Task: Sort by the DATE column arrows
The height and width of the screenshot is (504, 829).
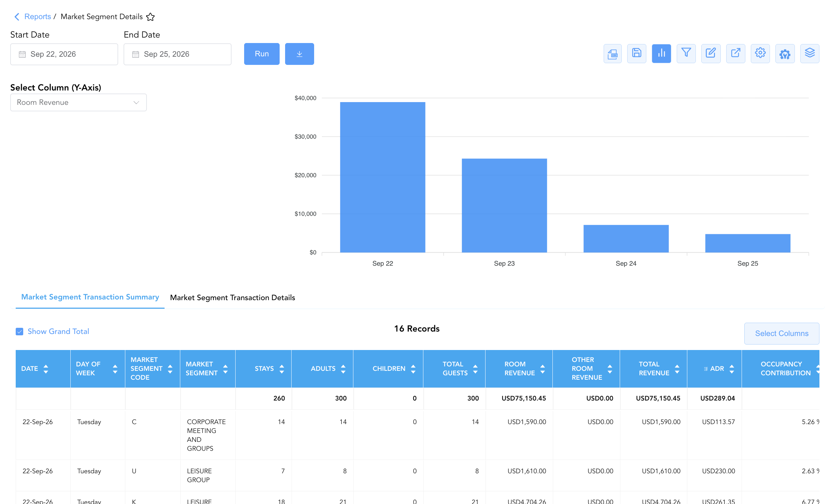Action: coord(46,369)
